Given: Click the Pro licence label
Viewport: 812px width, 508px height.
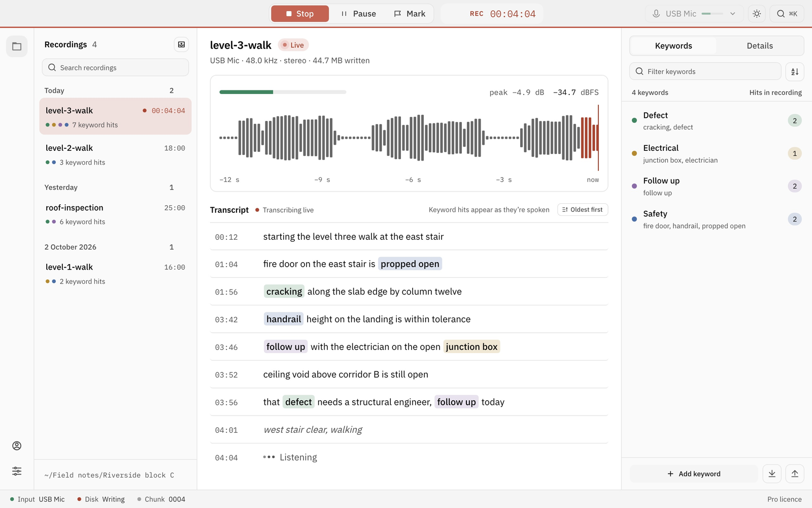Looking at the screenshot, I should pos(784,499).
